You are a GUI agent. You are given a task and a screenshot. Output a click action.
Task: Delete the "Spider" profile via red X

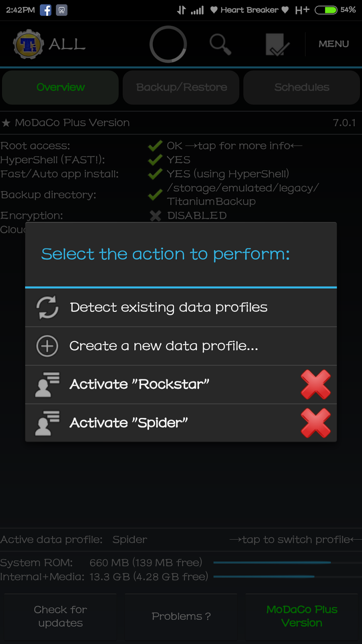tap(316, 423)
